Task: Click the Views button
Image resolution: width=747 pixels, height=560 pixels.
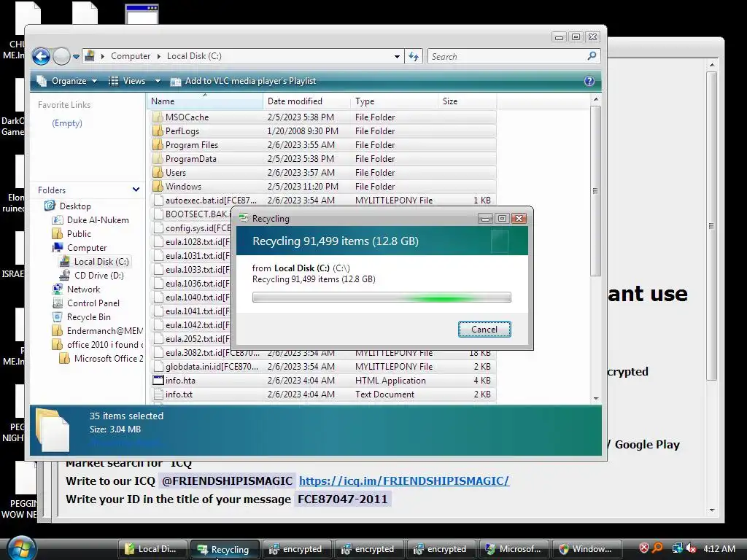Action: coord(127,81)
